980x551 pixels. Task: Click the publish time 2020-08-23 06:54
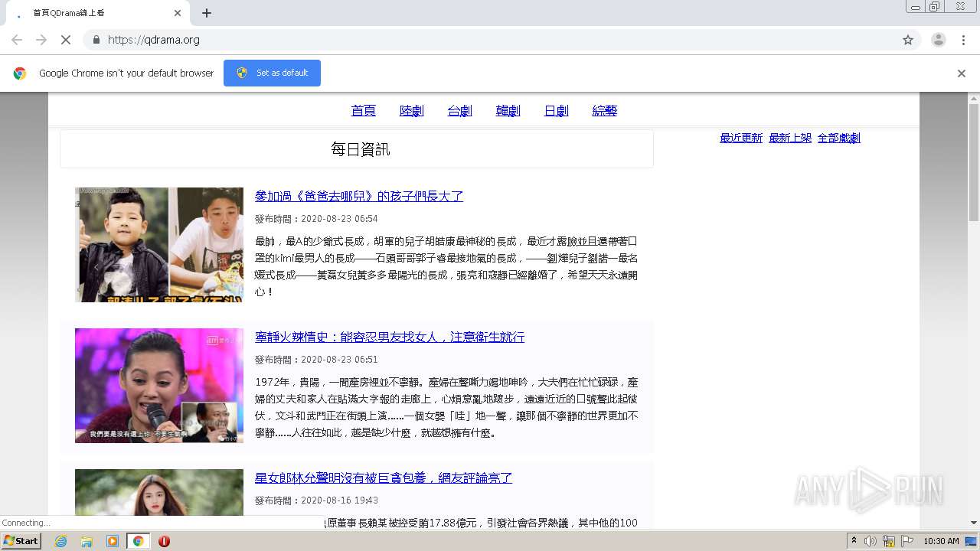tap(339, 219)
